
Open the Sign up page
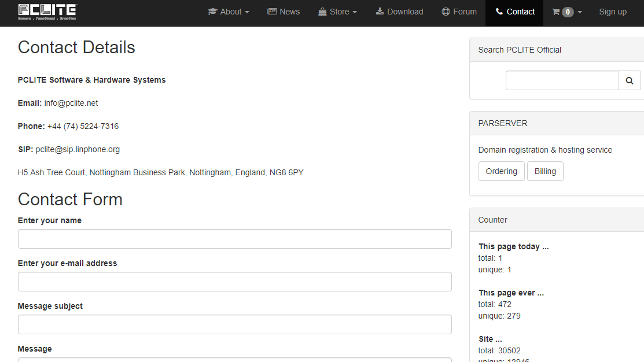(613, 12)
